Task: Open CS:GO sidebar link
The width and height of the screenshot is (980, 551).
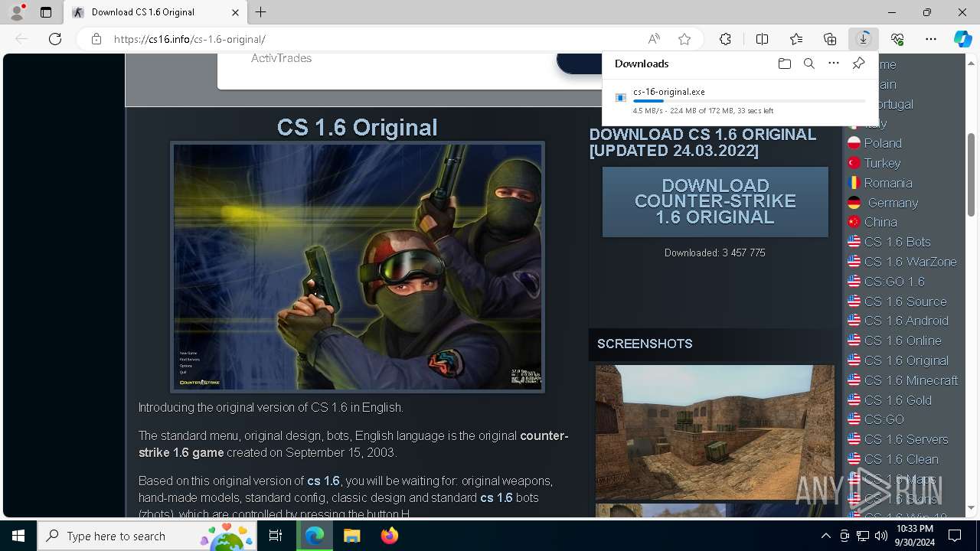Action: [x=884, y=419]
